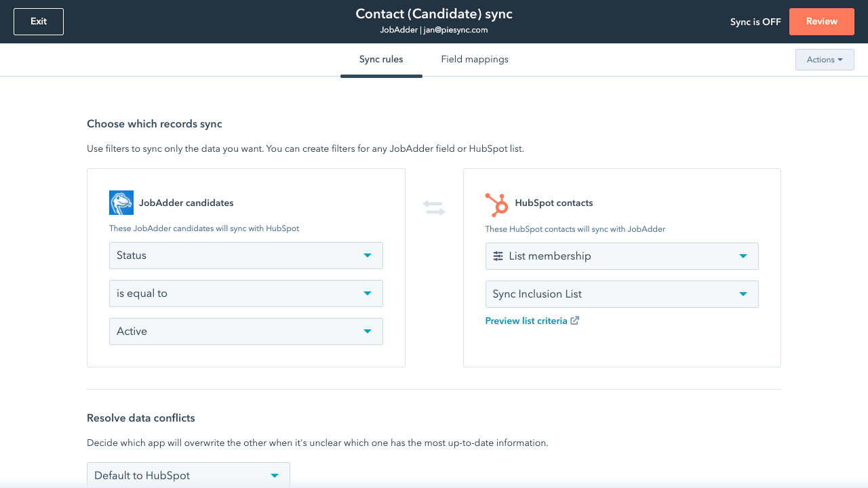Click the Sync is OFF status label
This screenshot has width=868, height=488.
(x=755, y=22)
